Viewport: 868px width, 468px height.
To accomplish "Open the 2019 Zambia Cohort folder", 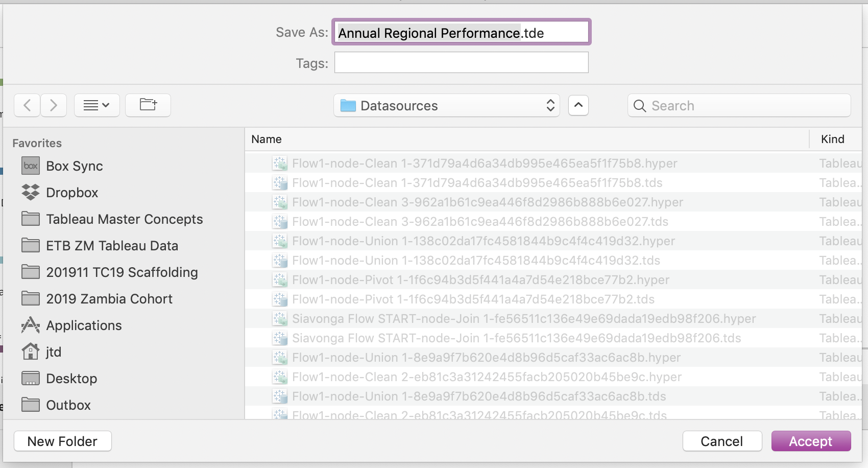I will pos(109,299).
